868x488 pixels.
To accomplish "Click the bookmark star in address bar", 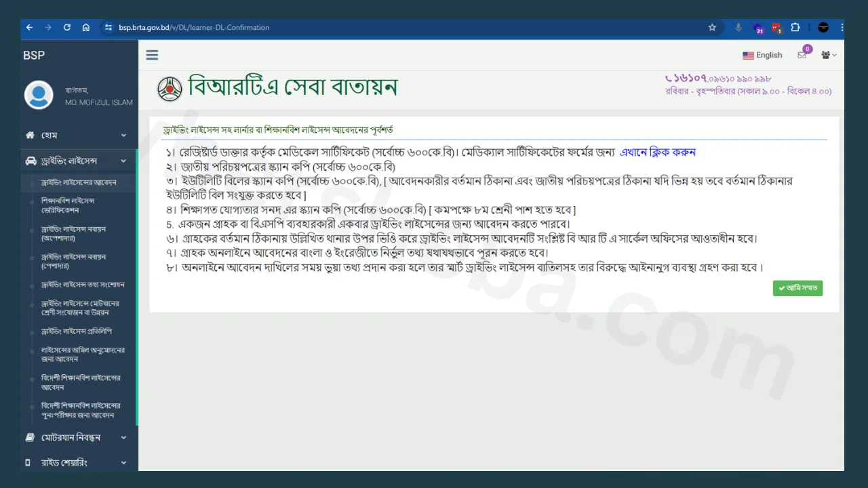I will click(712, 27).
